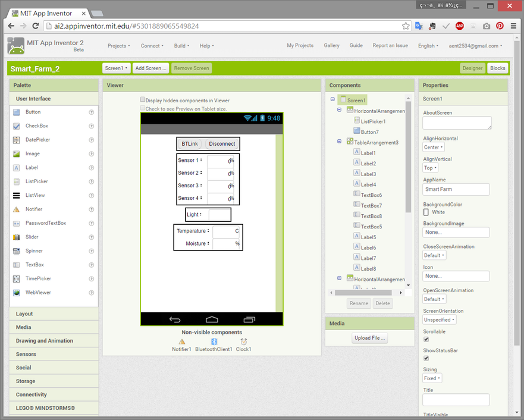Viewport: 524px width, 420px height.
Task: Click the BackgroundImage None field
Action: click(456, 233)
